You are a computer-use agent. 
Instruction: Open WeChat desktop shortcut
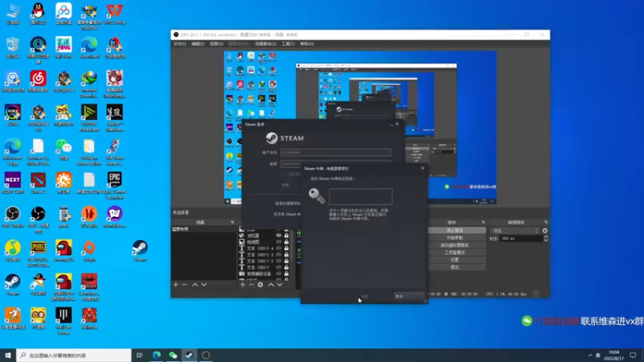coord(64,150)
